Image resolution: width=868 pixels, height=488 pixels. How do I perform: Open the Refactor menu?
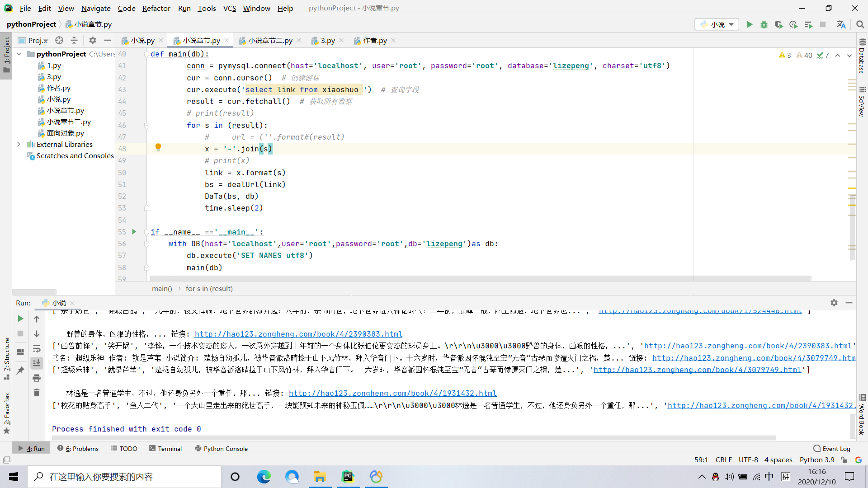[156, 8]
